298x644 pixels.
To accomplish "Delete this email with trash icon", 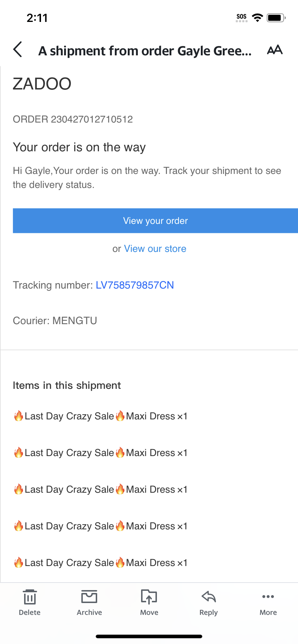I will click(30, 603).
